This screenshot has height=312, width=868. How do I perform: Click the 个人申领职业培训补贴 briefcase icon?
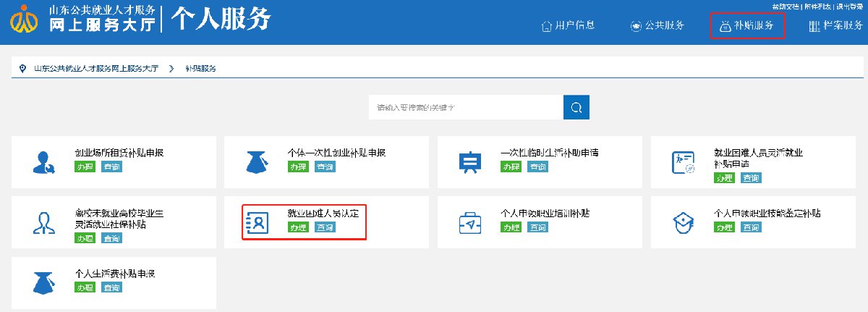click(470, 223)
